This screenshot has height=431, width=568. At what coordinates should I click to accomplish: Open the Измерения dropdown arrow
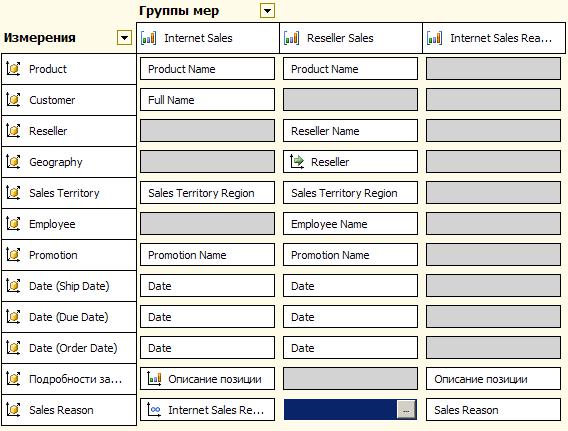(x=124, y=37)
